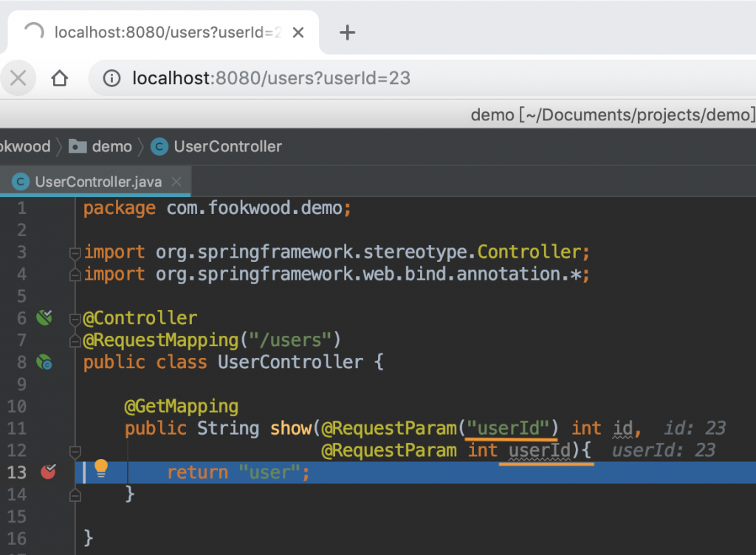
Task: Stop loading the page in the browser
Action: 18,77
